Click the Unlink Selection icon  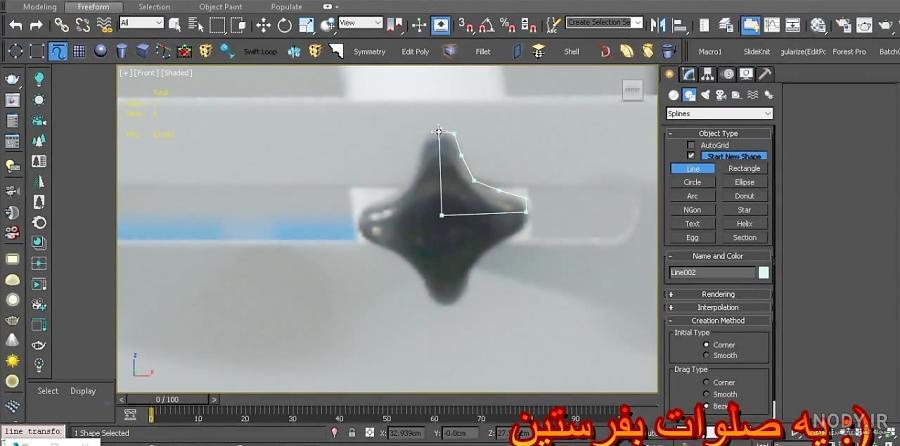click(x=83, y=25)
